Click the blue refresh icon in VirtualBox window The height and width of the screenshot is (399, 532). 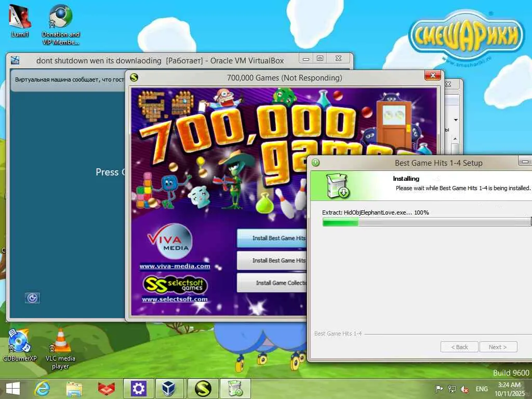point(32,298)
